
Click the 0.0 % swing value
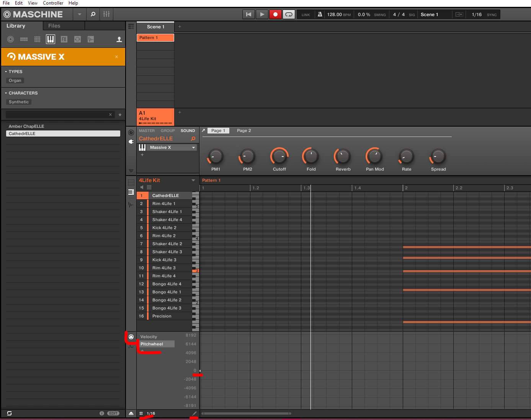(364, 15)
